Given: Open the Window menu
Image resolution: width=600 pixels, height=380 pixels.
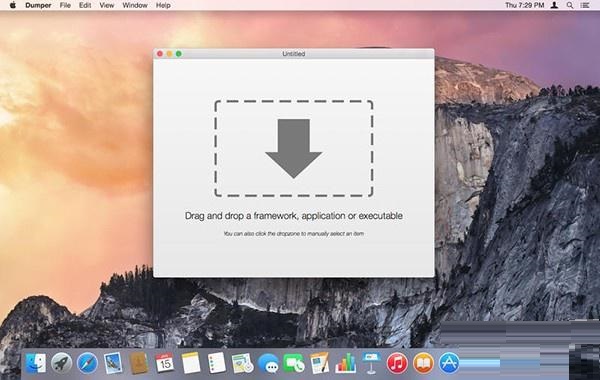Looking at the screenshot, I should [135, 5].
